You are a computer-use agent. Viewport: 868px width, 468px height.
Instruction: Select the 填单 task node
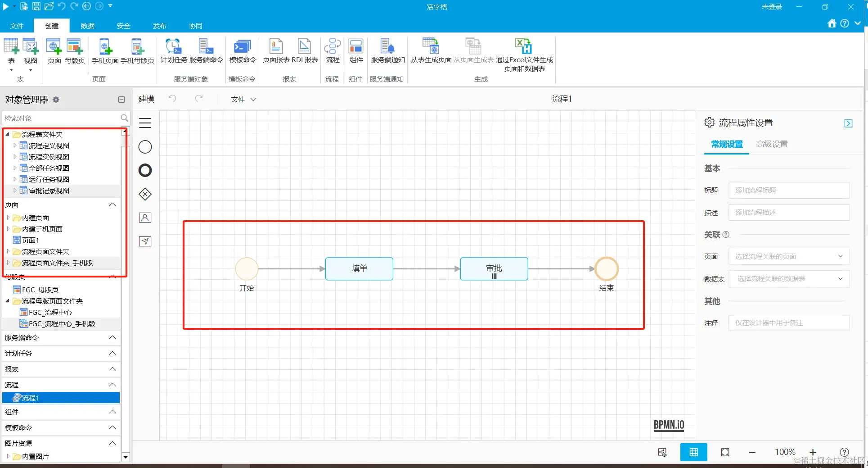[x=359, y=268]
